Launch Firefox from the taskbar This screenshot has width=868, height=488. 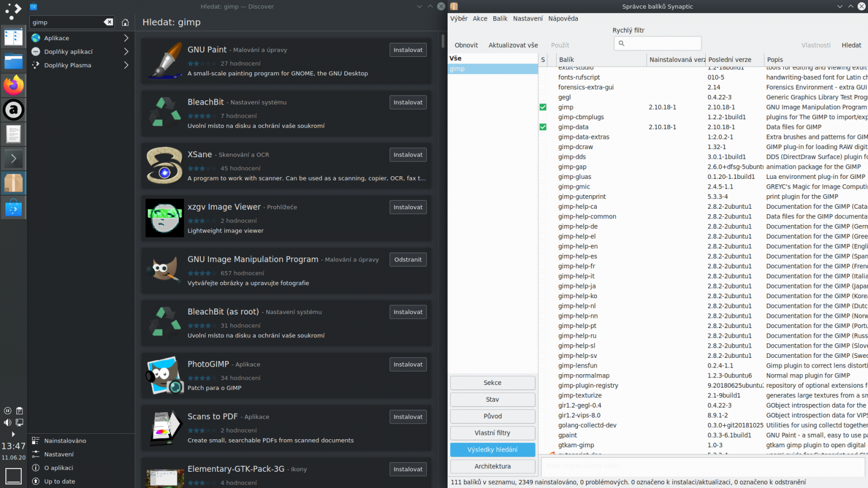13,85
